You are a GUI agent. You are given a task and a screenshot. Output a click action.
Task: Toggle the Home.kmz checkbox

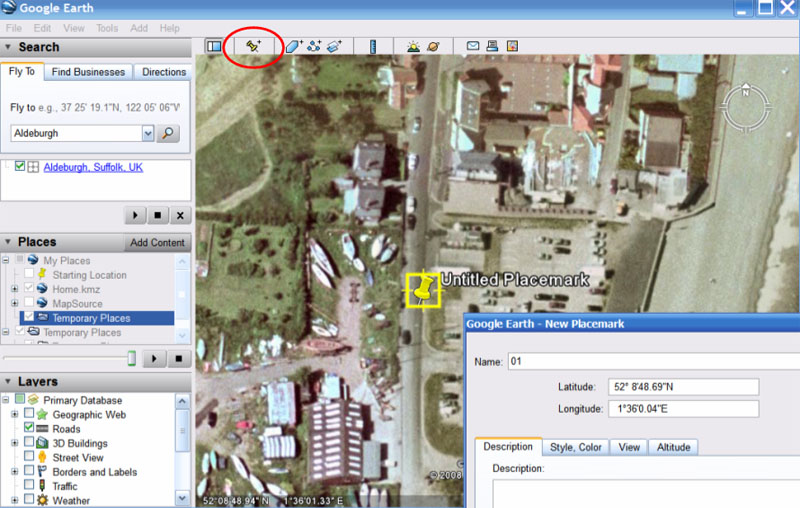[x=29, y=288]
